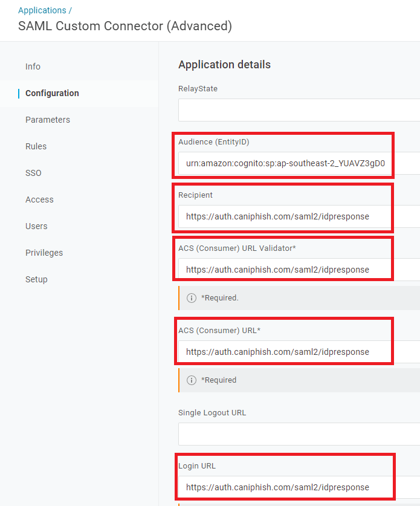The width and height of the screenshot is (420, 506).
Task: Select the Configuration sidebar item
Action: click(52, 93)
